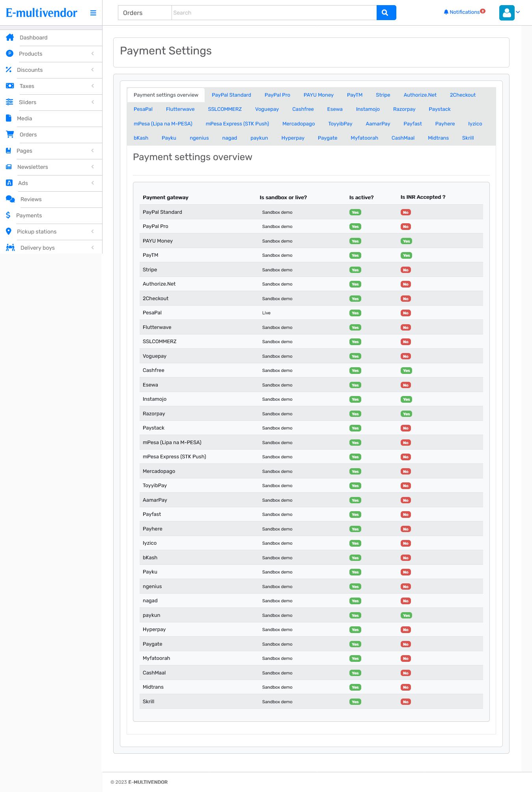Click the Search input field
Image resolution: width=532 pixels, height=792 pixels.
click(x=274, y=13)
